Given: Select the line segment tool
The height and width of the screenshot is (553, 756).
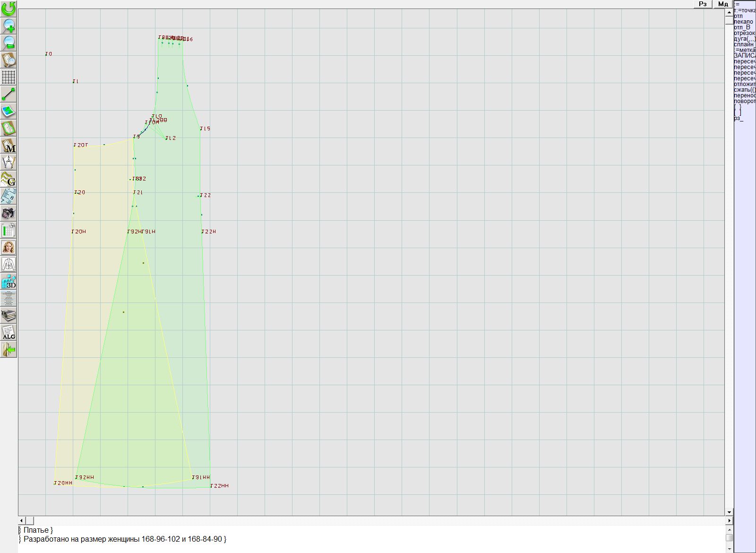Looking at the screenshot, I should click(9, 94).
